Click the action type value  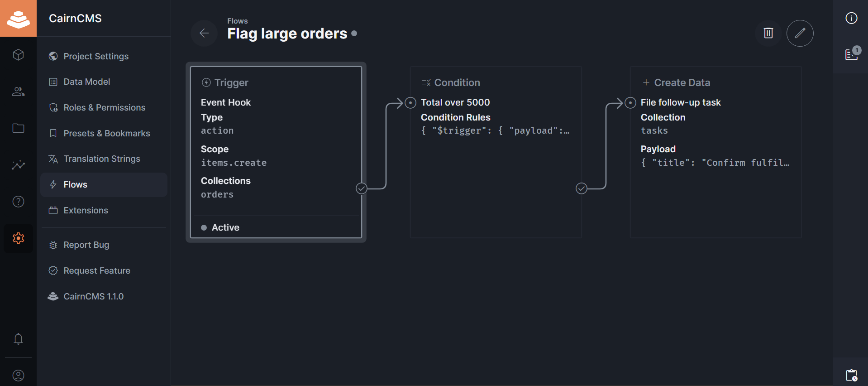click(217, 130)
